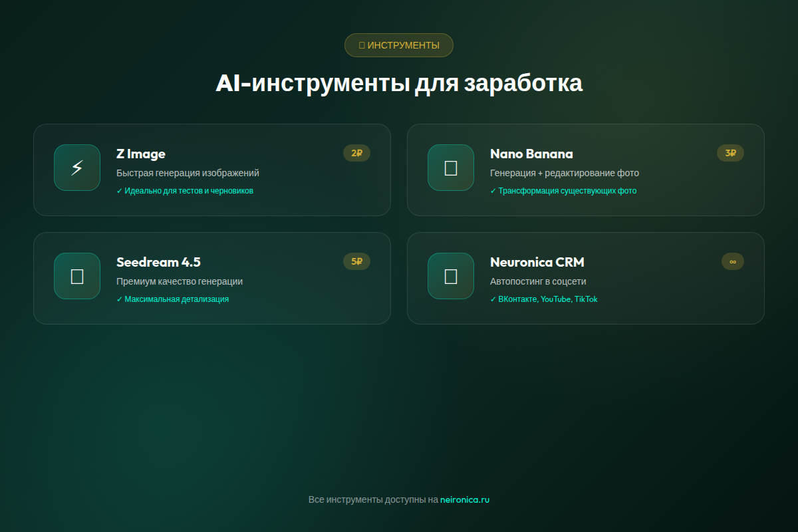Click the 5₽ badge on Seedream 4.5
798x532 pixels.
[x=357, y=261]
